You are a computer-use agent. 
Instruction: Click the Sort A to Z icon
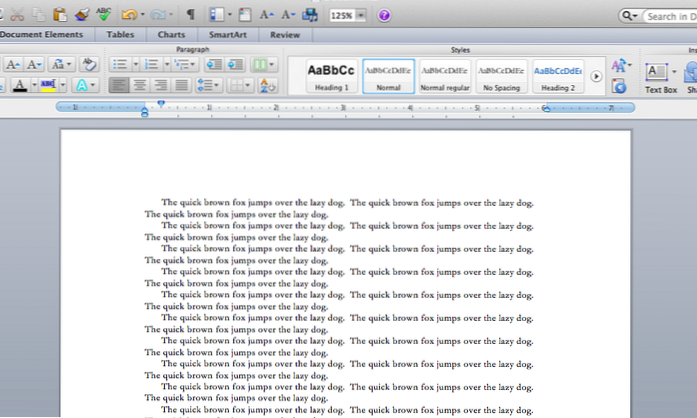pos(268,86)
